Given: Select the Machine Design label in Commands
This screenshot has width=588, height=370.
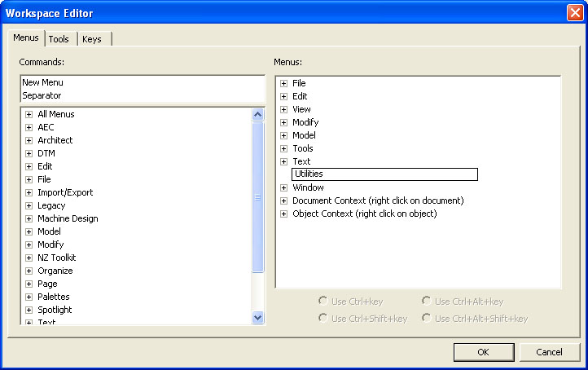Looking at the screenshot, I should (x=68, y=218).
